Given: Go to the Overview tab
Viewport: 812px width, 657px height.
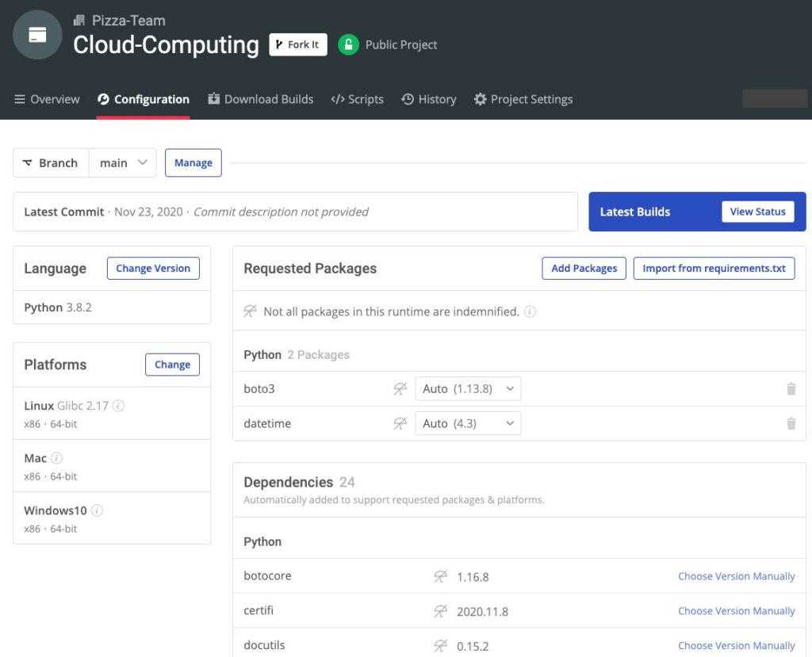Looking at the screenshot, I should click(55, 99).
